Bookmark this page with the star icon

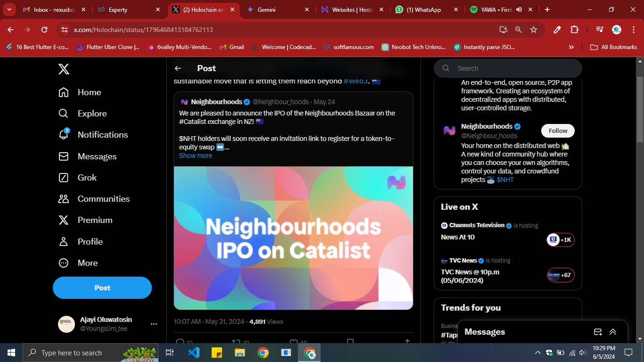click(x=534, y=30)
